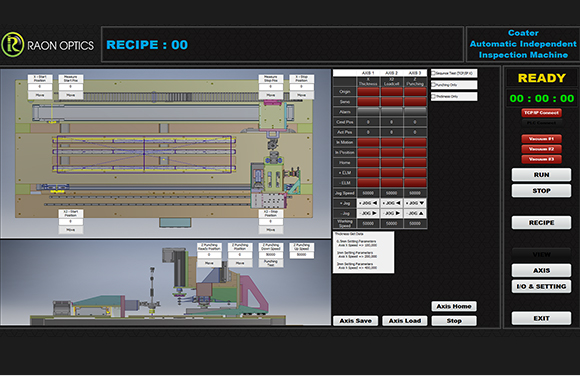Screen dimensions: 580x376
Task: Switch to the I/O & SETTING page
Action: tap(541, 286)
